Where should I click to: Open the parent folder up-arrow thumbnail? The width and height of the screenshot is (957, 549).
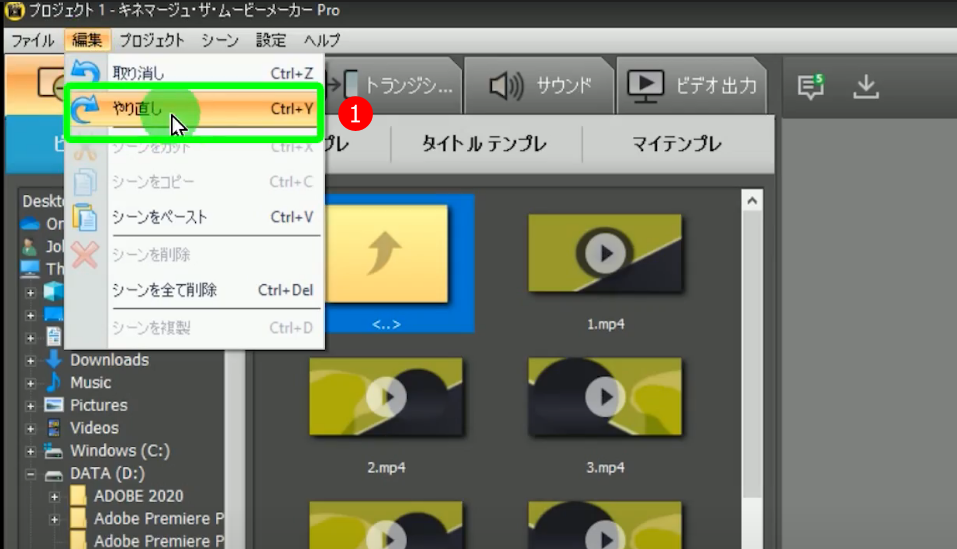[385, 254]
